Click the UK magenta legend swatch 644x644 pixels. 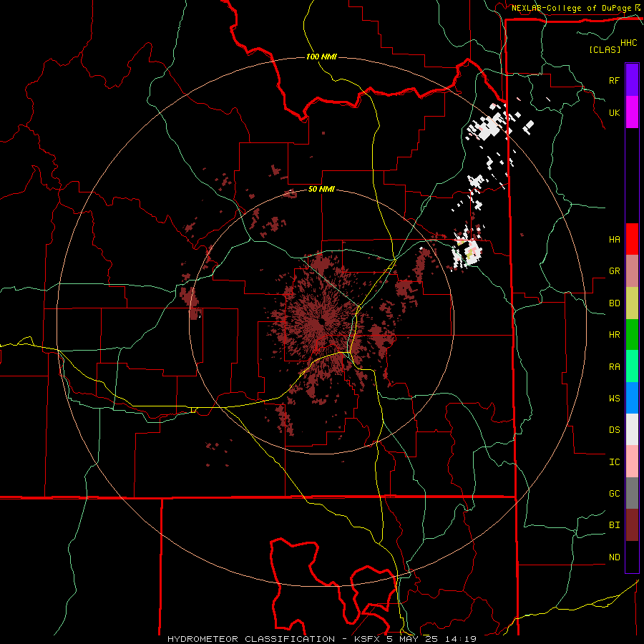click(632, 112)
